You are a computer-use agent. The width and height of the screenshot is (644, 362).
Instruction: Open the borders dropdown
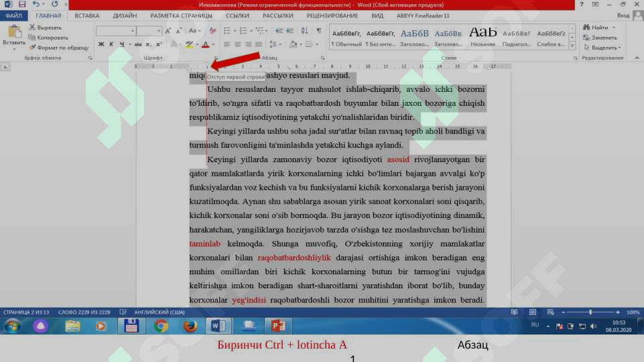click(316, 44)
